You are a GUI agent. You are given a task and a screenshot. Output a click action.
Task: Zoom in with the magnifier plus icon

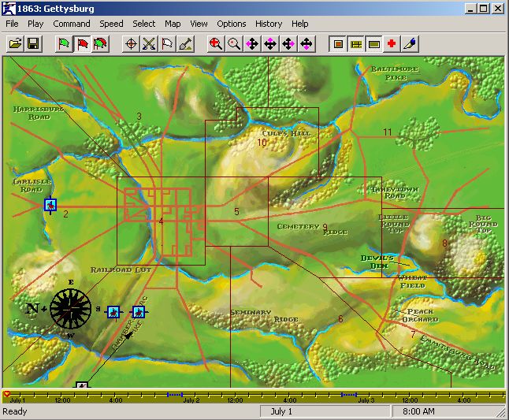[x=216, y=44]
